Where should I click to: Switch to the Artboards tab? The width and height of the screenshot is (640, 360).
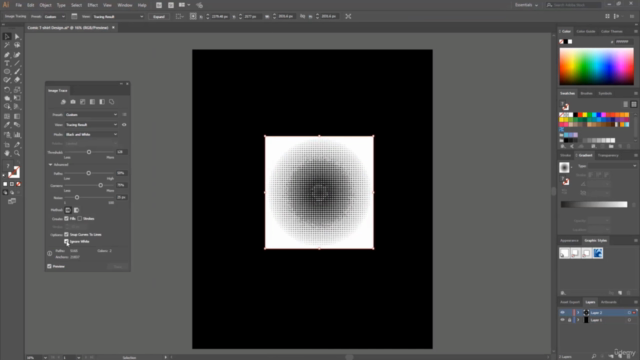click(x=609, y=302)
